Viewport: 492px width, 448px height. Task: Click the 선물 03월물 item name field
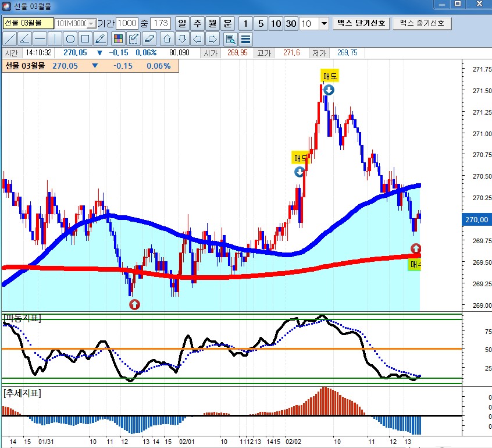coord(28,23)
